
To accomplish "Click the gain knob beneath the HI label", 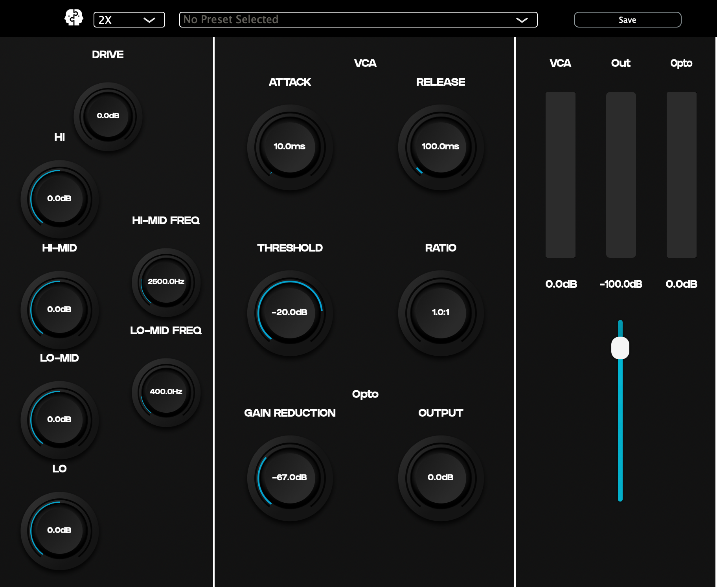I will point(59,198).
